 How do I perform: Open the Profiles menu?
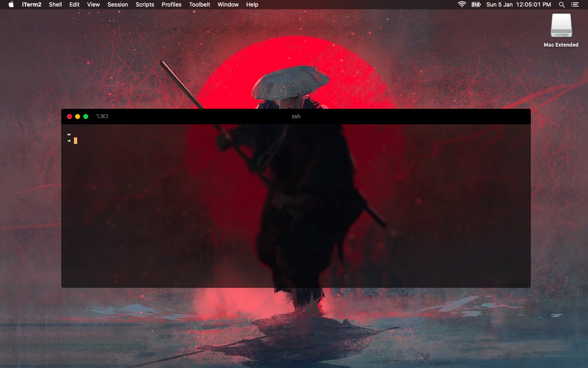pos(172,4)
